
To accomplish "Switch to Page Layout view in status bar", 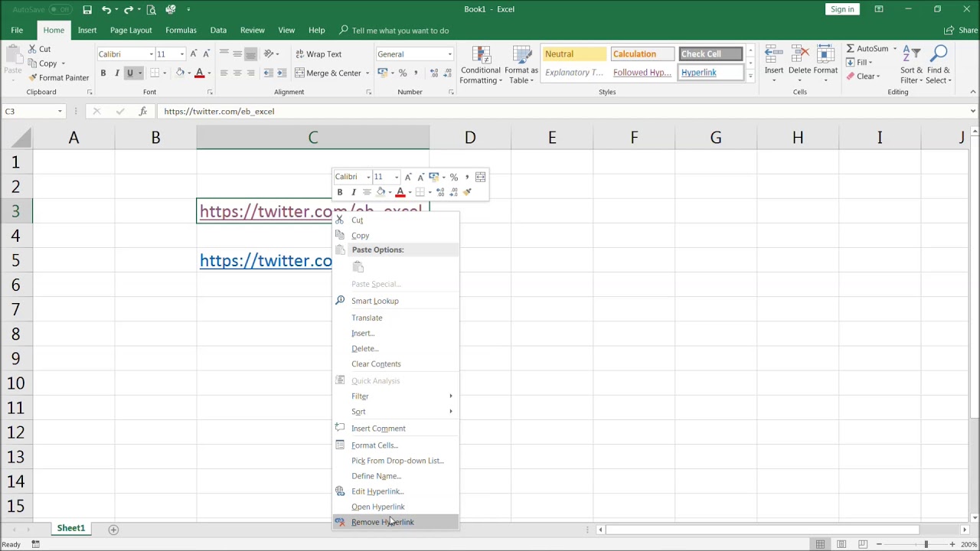I will pyautogui.click(x=841, y=544).
